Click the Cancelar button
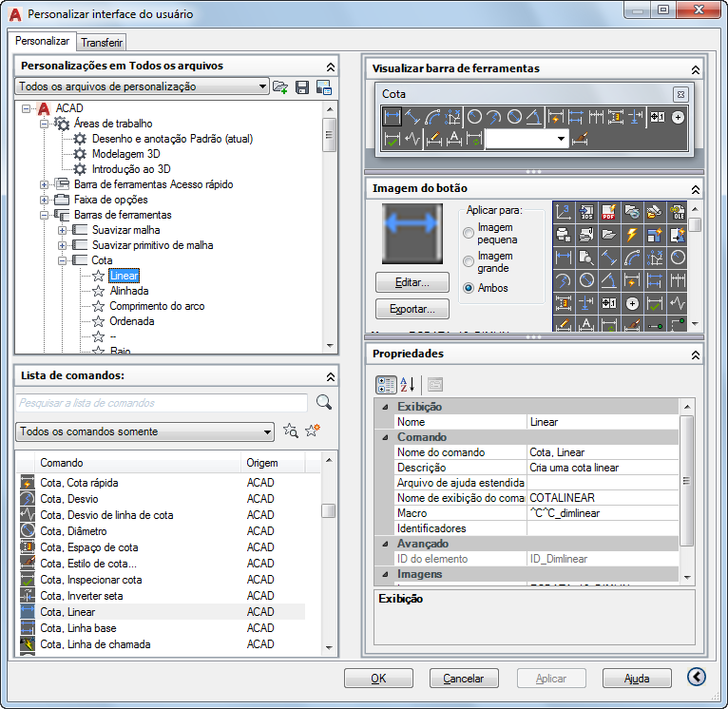Screen dimensions: 728x709 (x=464, y=678)
